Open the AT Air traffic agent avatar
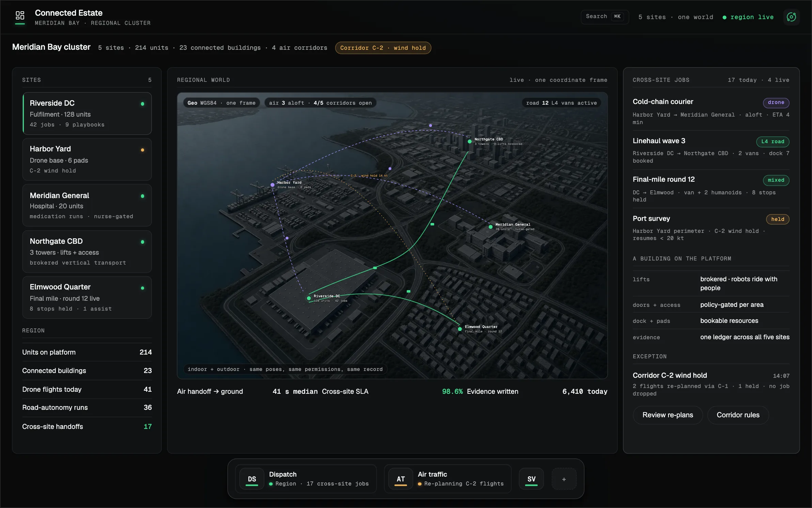The height and width of the screenshot is (508, 812). (401, 479)
